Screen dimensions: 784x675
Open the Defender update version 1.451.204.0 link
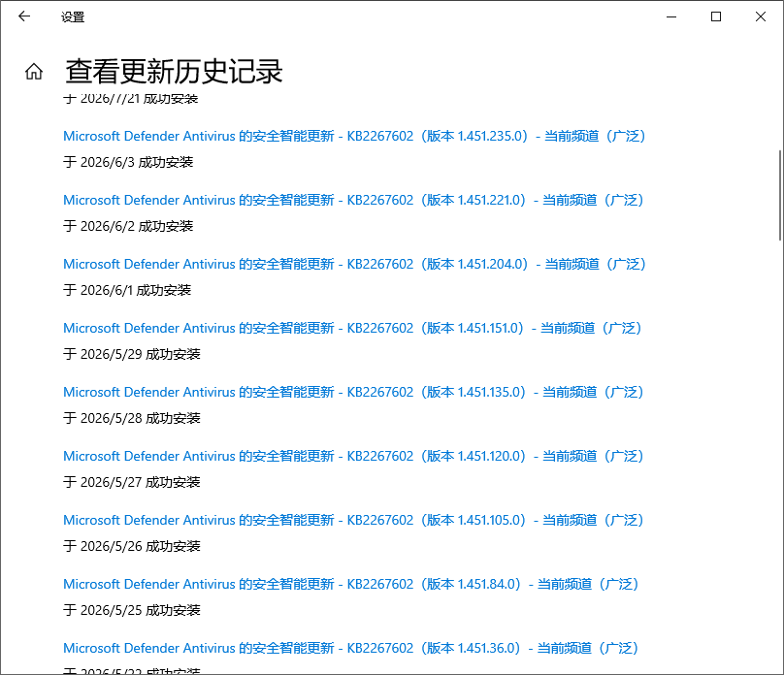click(354, 264)
